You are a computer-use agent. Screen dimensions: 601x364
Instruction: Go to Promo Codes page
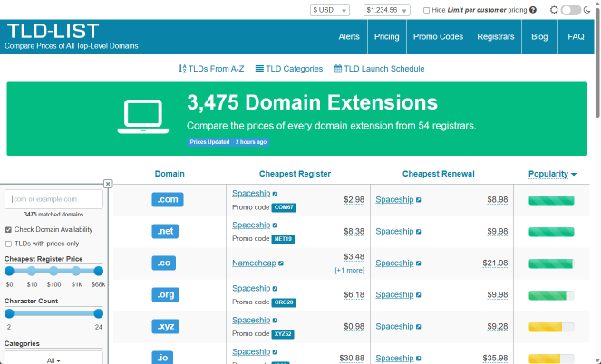coord(438,37)
